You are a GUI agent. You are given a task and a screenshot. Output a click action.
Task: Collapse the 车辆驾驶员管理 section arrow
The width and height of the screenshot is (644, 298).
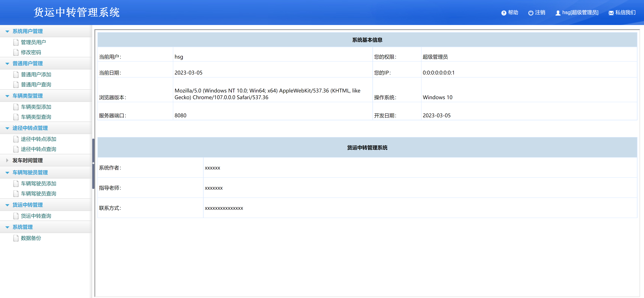coord(7,173)
